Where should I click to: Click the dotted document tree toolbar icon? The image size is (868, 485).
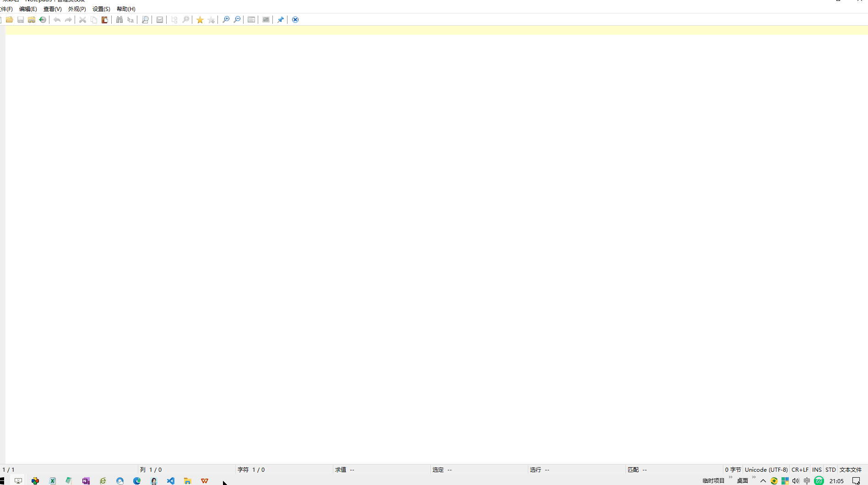pos(174,20)
